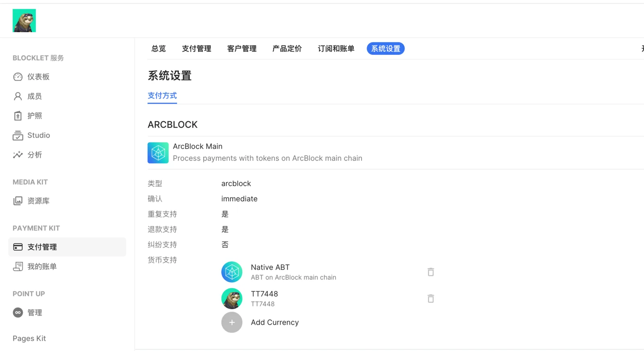Click the dashboard gauge icon beside 仪表板
This screenshot has height=351, width=644.
(x=18, y=77)
